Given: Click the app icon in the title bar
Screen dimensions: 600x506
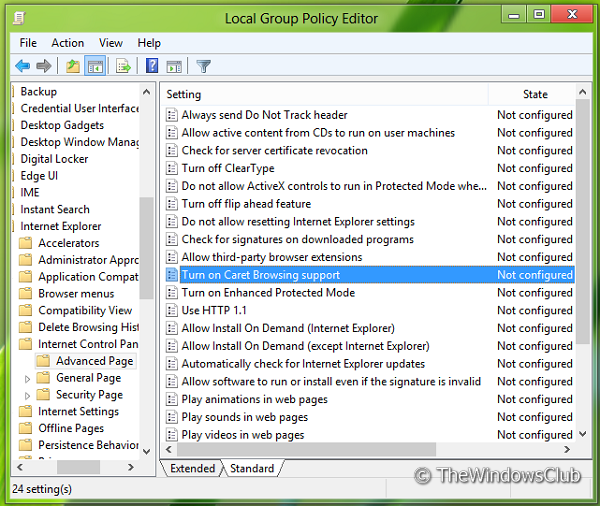Looking at the screenshot, I should 19,18.
